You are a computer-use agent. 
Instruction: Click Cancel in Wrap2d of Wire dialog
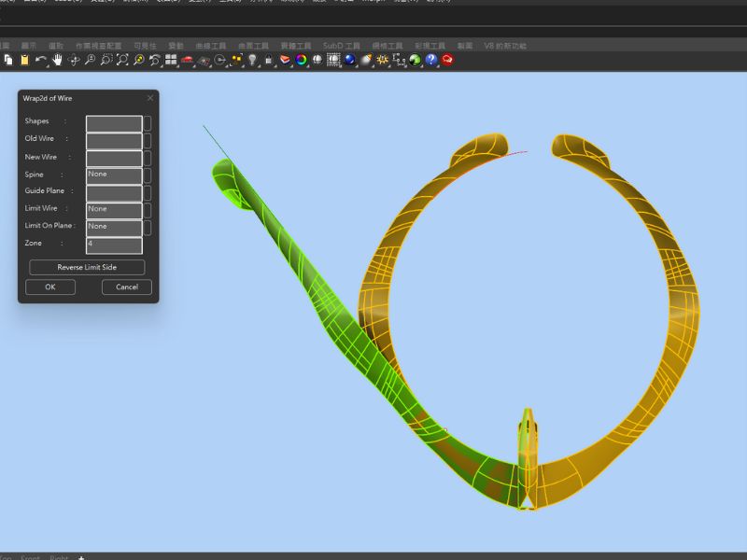tap(126, 287)
